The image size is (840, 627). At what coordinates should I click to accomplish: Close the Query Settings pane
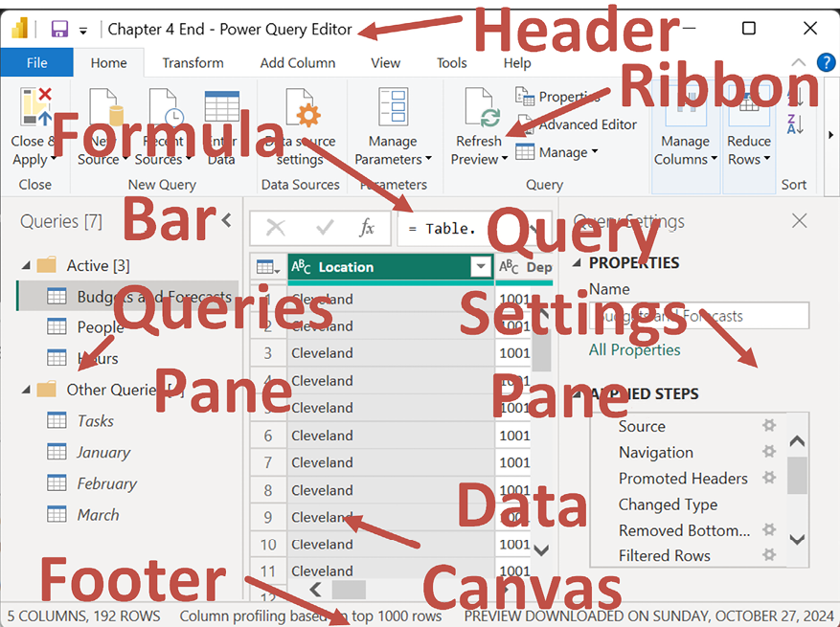click(x=799, y=220)
